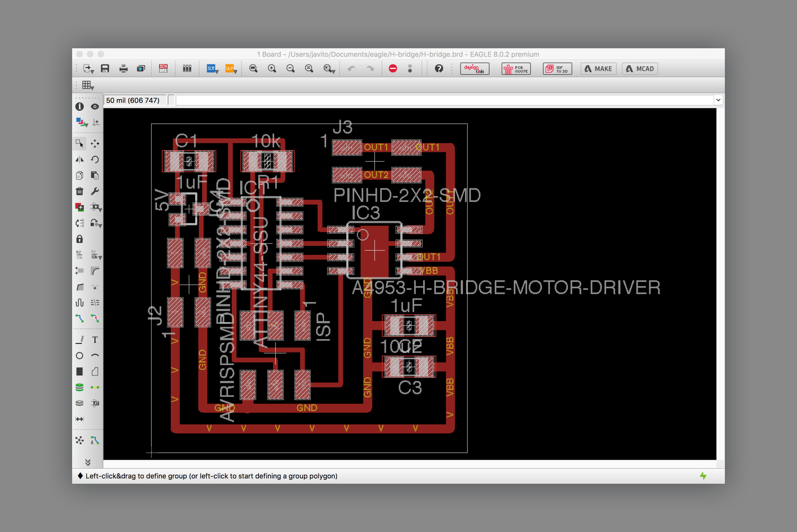Run the Ratsnest tool
This screenshot has width=797, height=532.
click(x=79, y=440)
